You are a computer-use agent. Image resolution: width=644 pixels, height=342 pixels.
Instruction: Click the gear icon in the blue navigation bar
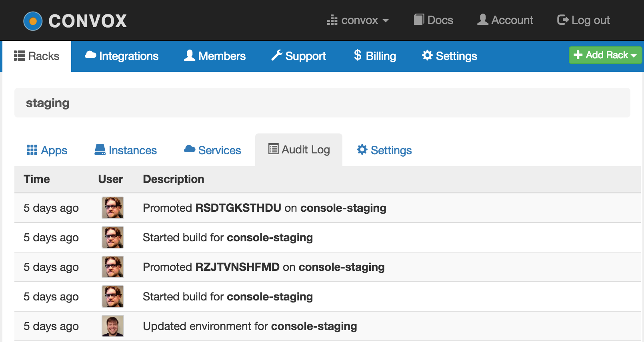427,55
